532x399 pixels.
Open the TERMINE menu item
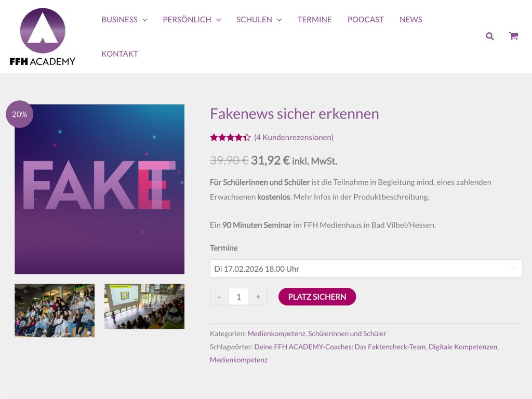click(314, 19)
